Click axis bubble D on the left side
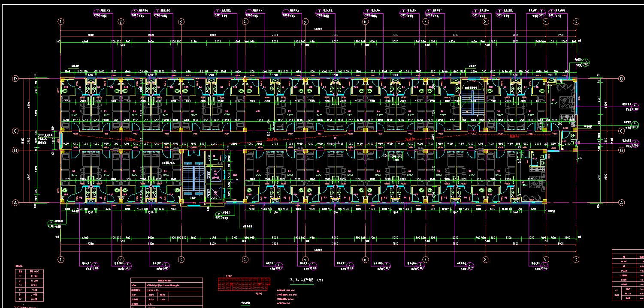Viewport: 644px width, 308px height. [16, 79]
